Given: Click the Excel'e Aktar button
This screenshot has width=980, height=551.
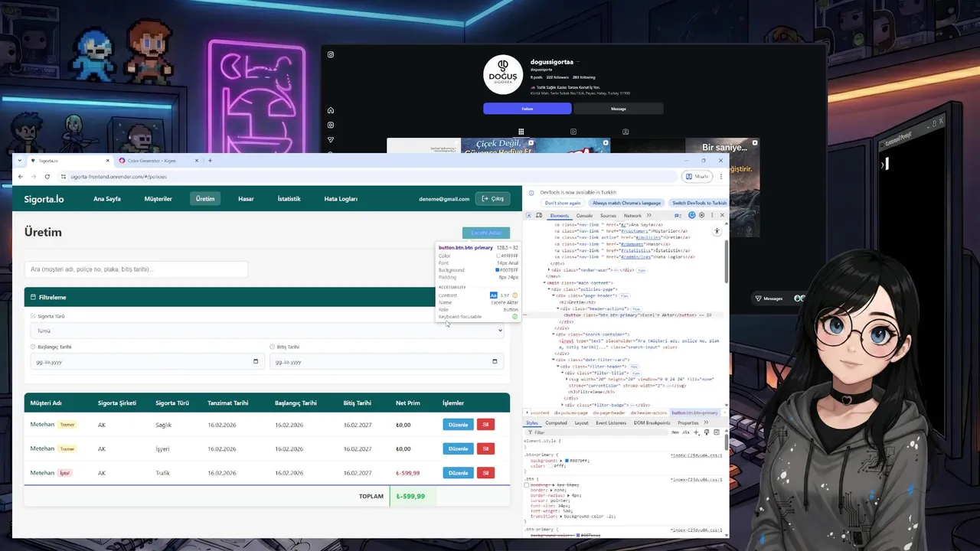Looking at the screenshot, I should [x=486, y=233].
